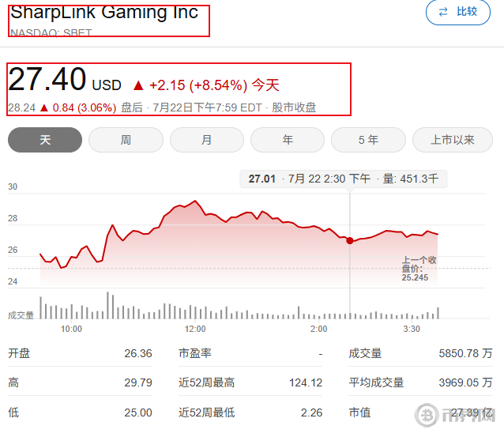
Task: Click the small red triangle beside 0.84
Action: coord(44,107)
